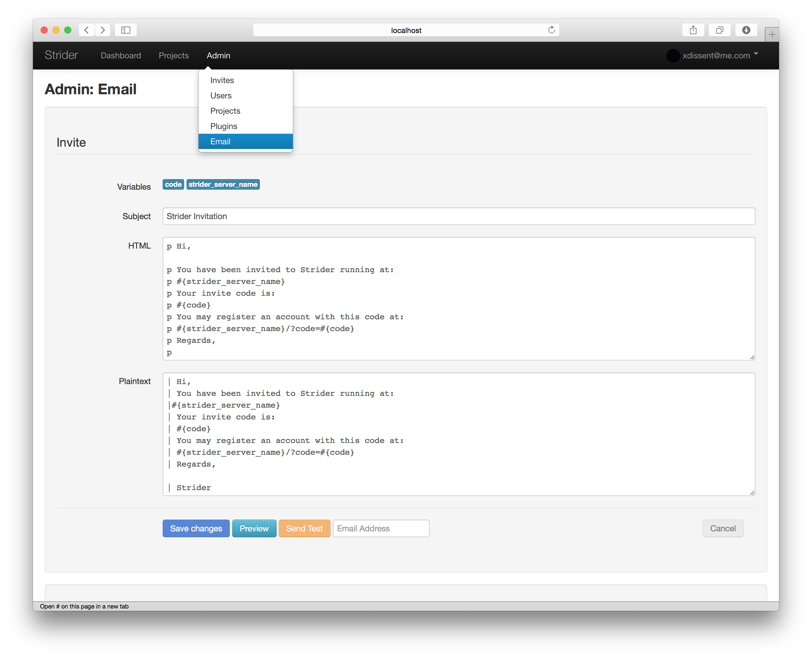Click the browser forward arrow button

103,30
